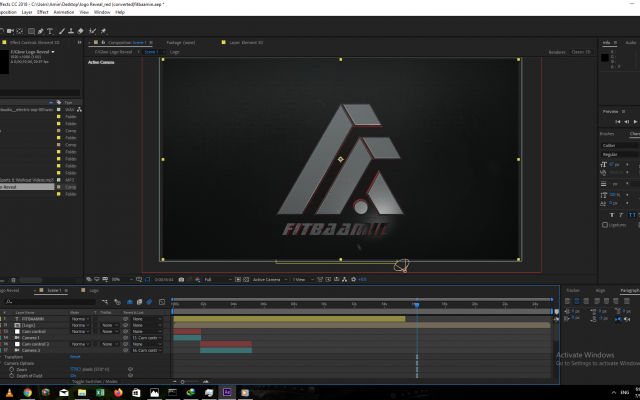Select the Brush tool
This screenshot has width=640, height=400.
[62, 31]
